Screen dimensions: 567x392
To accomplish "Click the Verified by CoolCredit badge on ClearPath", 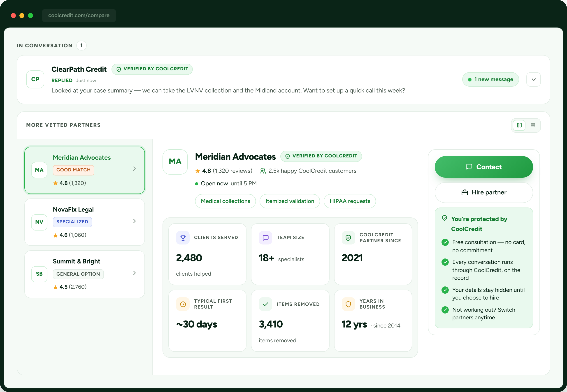I will pyautogui.click(x=152, y=69).
